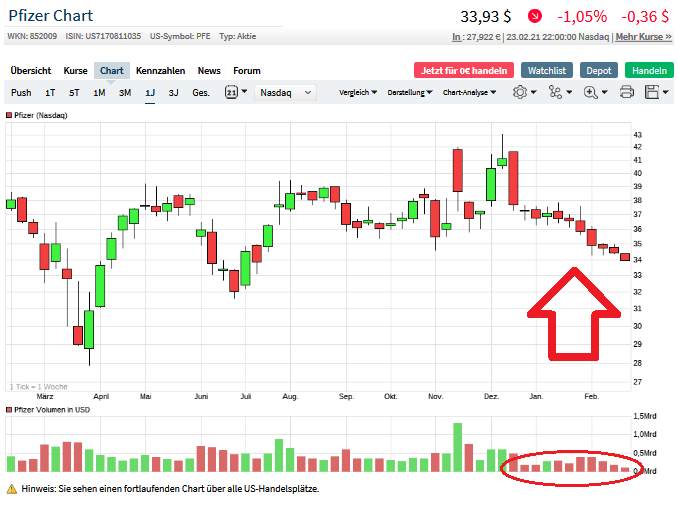Open the Forum tab
The image size is (678, 507).
coord(247,70)
